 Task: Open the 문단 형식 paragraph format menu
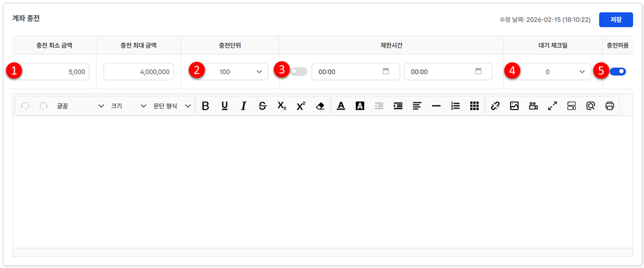click(172, 106)
